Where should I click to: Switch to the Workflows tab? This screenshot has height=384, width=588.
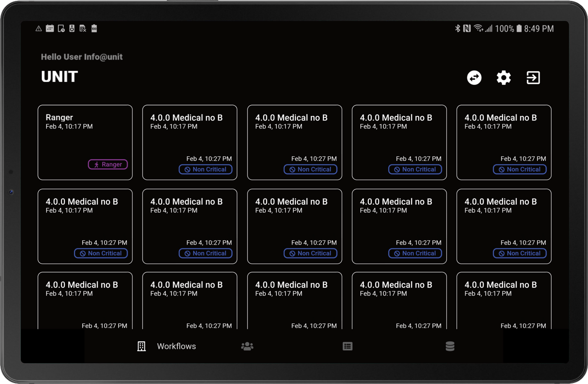[x=176, y=346]
